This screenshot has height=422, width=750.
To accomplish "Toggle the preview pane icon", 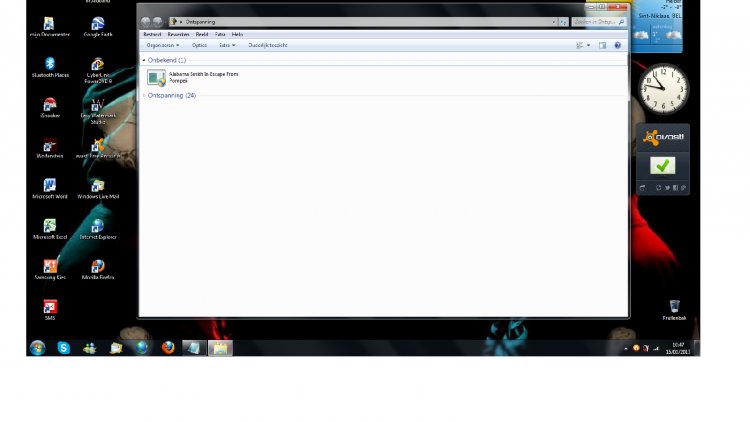I will (x=603, y=45).
